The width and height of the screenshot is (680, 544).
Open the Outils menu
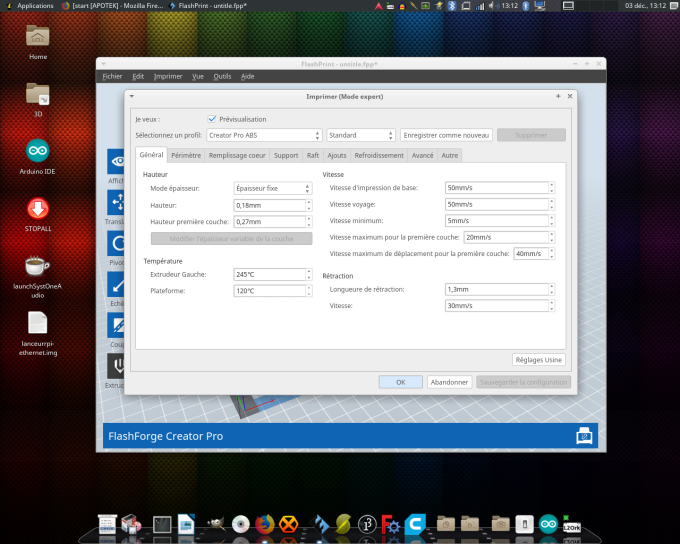click(x=222, y=76)
